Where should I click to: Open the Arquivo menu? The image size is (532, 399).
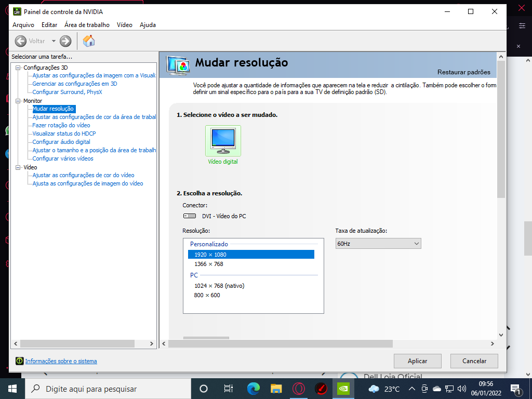coord(23,25)
